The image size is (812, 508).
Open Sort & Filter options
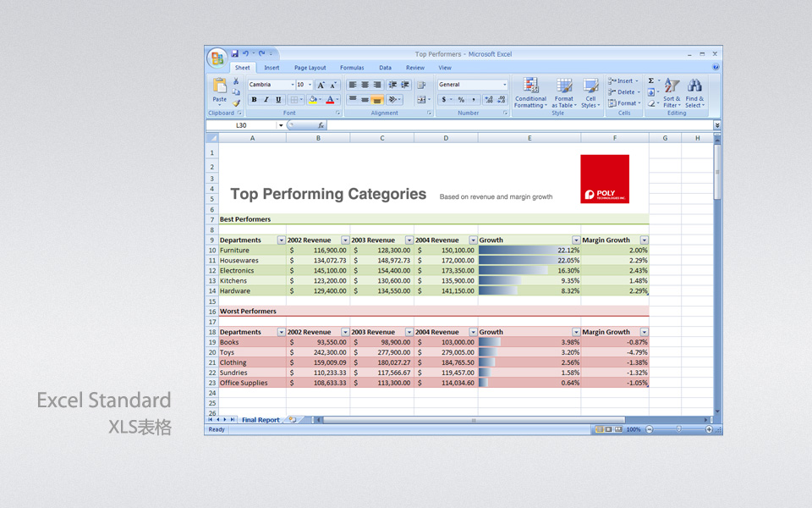point(672,93)
